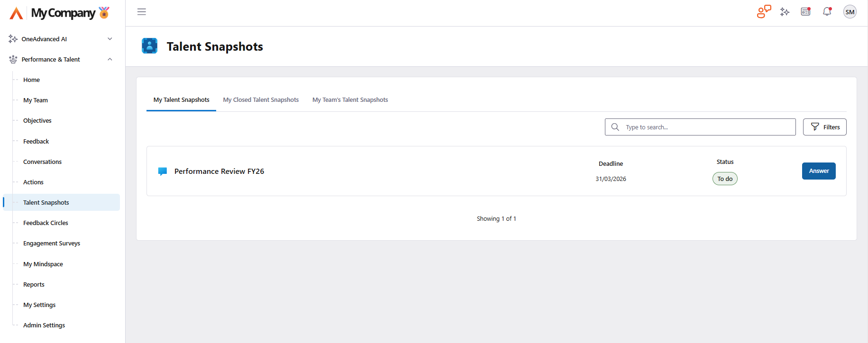Open the SM user profile avatar
Image resolution: width=868 pixels, height=343 pixels.
[850, 12]
